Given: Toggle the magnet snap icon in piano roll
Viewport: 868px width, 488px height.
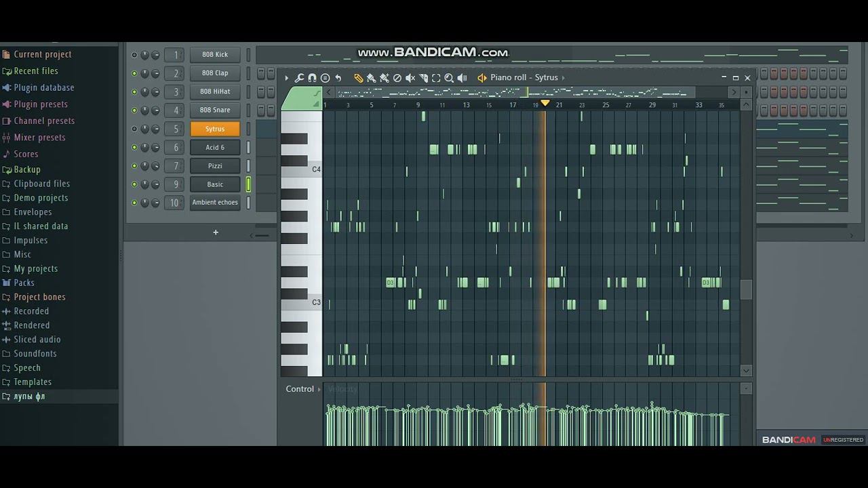Looking at the screenshot, I should [x=312, y=78].
